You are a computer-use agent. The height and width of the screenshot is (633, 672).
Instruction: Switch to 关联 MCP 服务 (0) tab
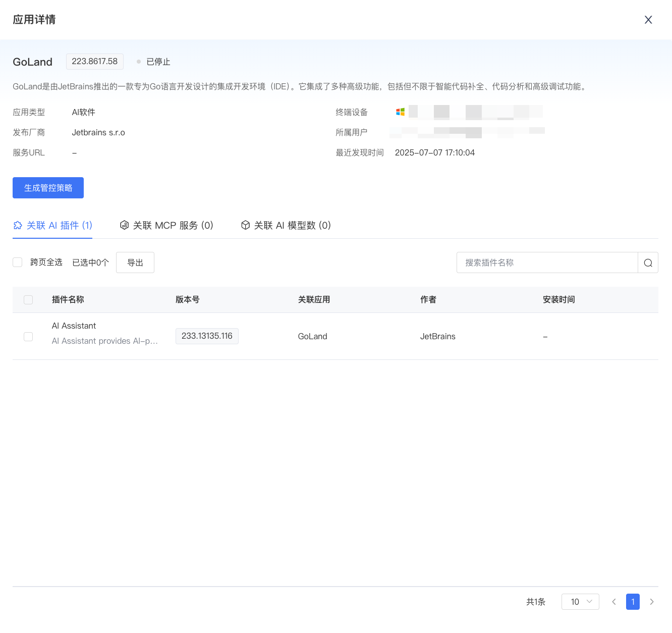coord(166,225)
